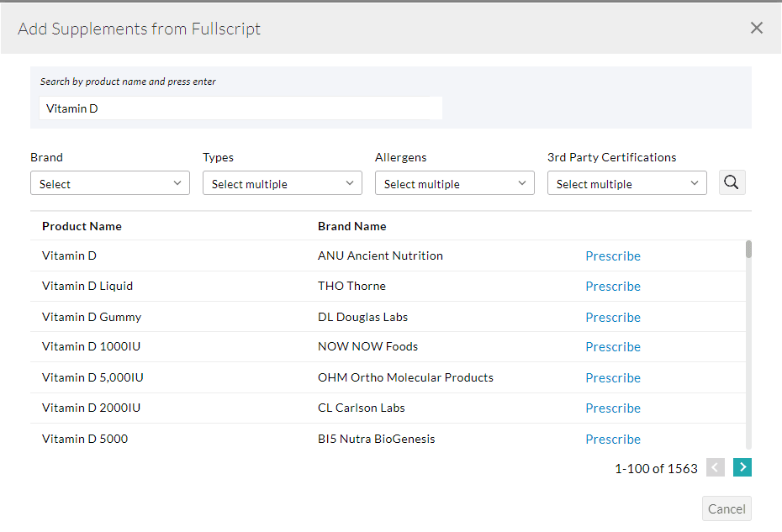The image size is (782, 532).
Task: Prescribe Vitamin D Liquid by Thorne
Action: coord(613,286)
